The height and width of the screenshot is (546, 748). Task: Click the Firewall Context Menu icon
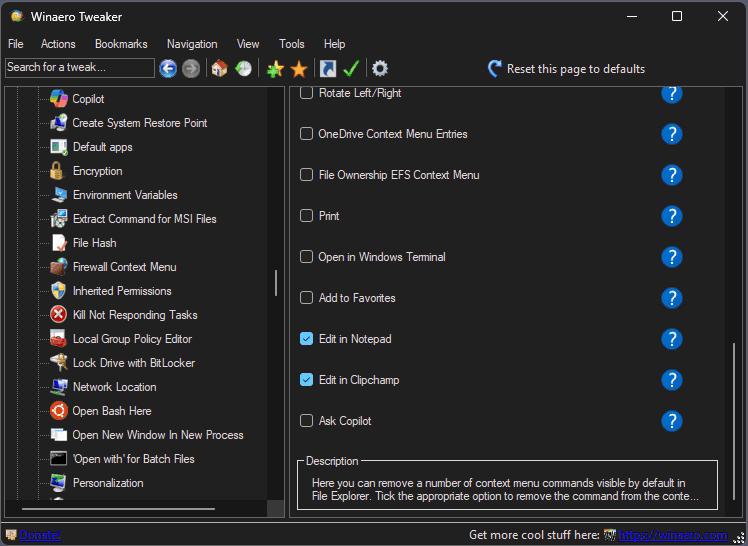coord(59,267)
